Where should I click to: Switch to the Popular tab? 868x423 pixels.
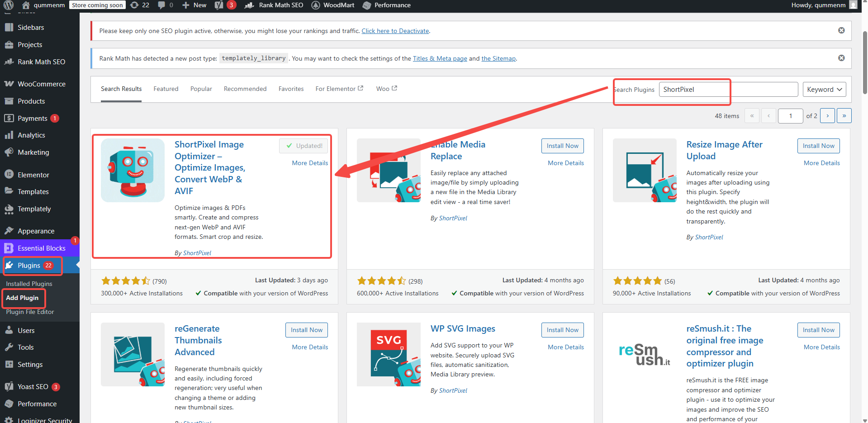201,89
